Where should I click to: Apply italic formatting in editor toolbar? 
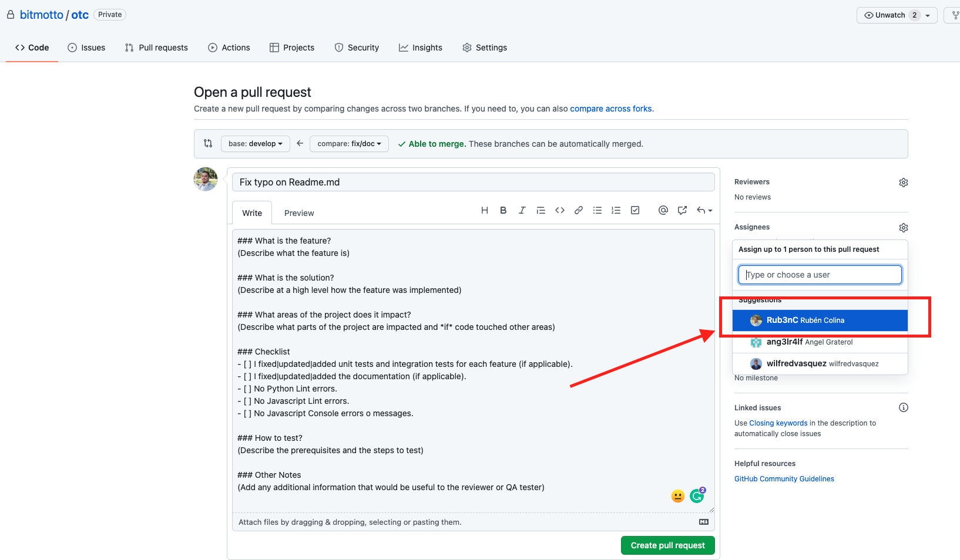pos(522,210)
